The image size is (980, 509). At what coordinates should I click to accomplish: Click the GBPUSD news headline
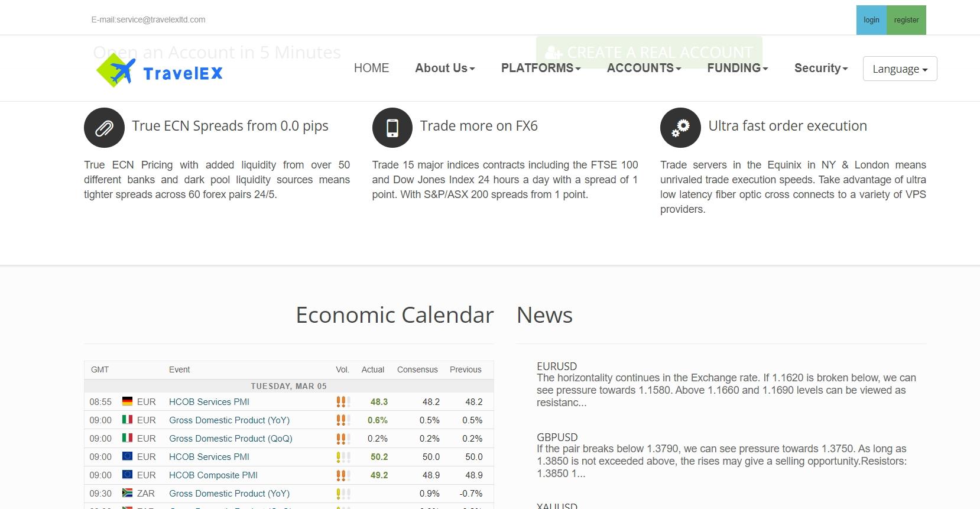557,437
